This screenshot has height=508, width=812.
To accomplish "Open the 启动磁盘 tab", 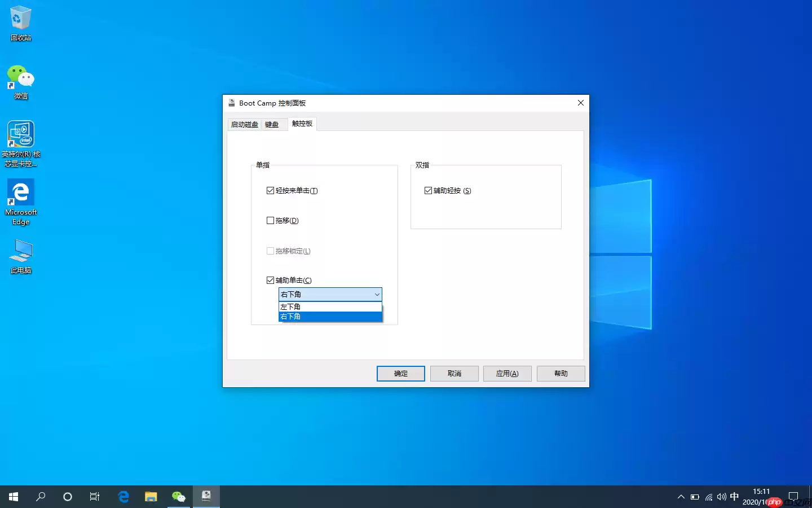I will point(244,124).
